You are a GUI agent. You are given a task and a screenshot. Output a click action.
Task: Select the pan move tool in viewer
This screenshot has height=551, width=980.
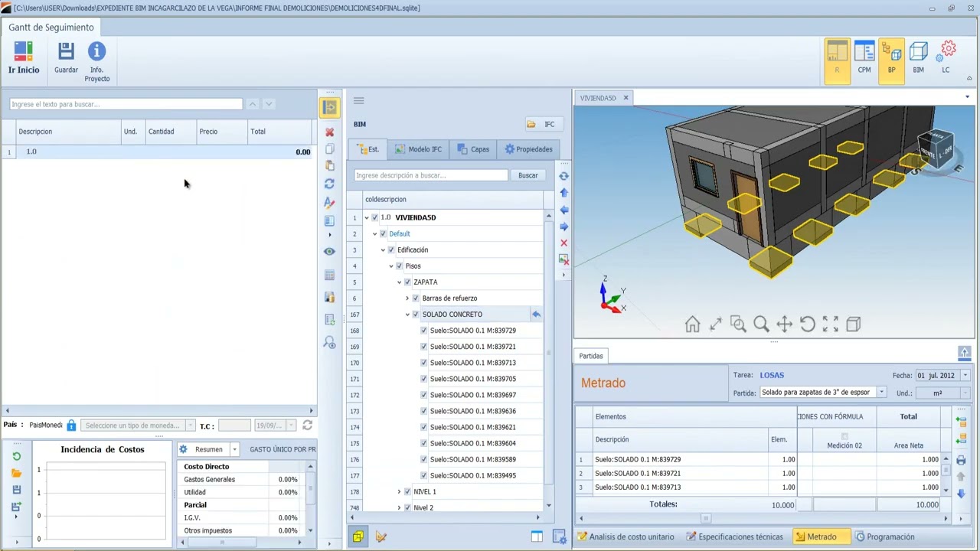[784, 324]
